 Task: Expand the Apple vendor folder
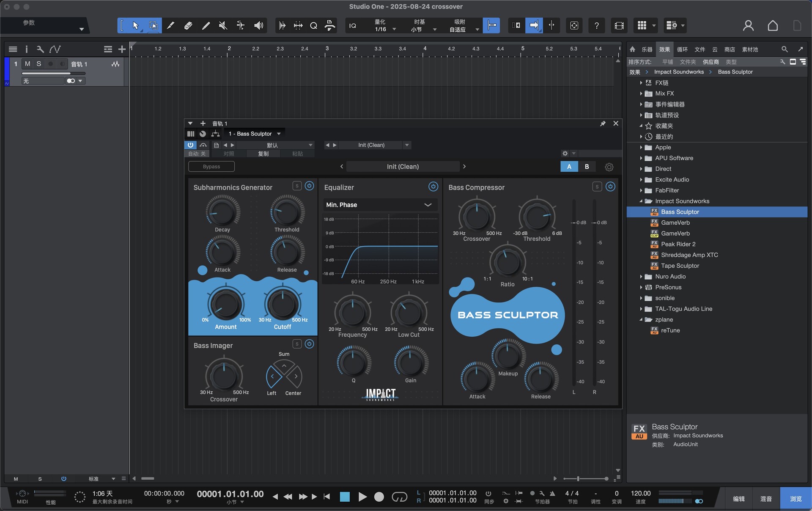[x=641, y=147]
